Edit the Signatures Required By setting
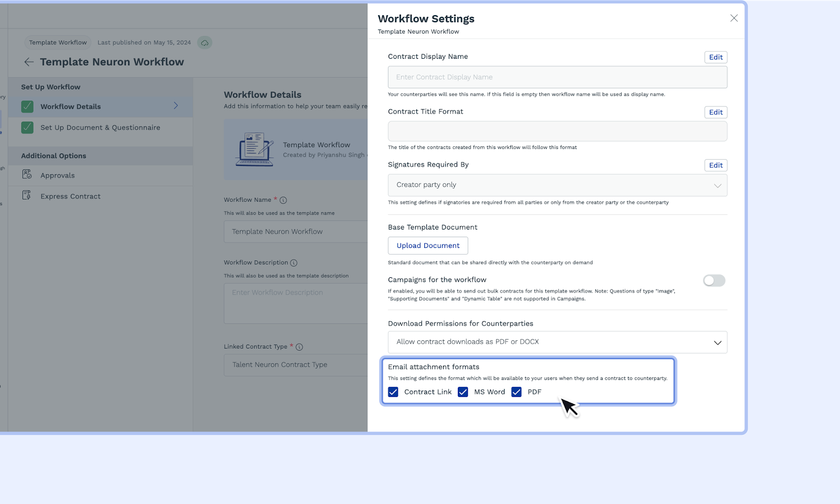The image size is (840, 504). click(716, 165)
